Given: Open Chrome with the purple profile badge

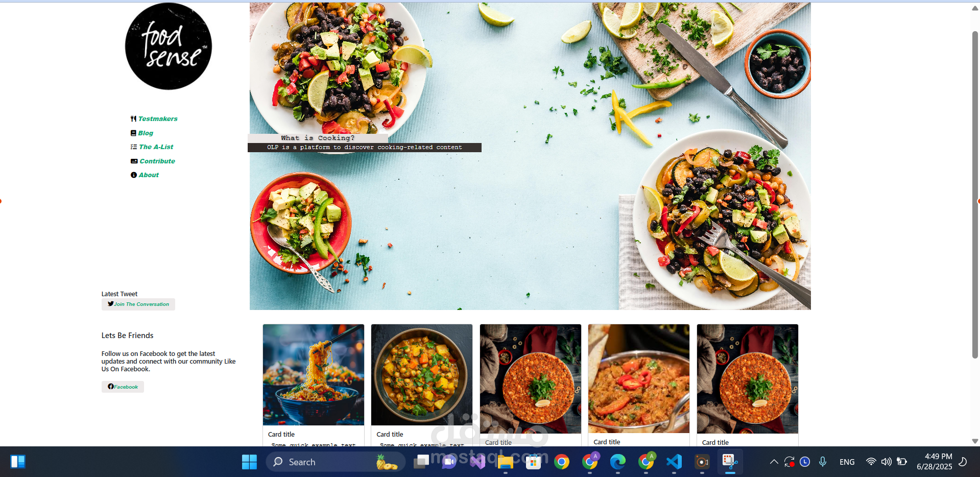Looking at the screenshot, I should pos(590,462).
